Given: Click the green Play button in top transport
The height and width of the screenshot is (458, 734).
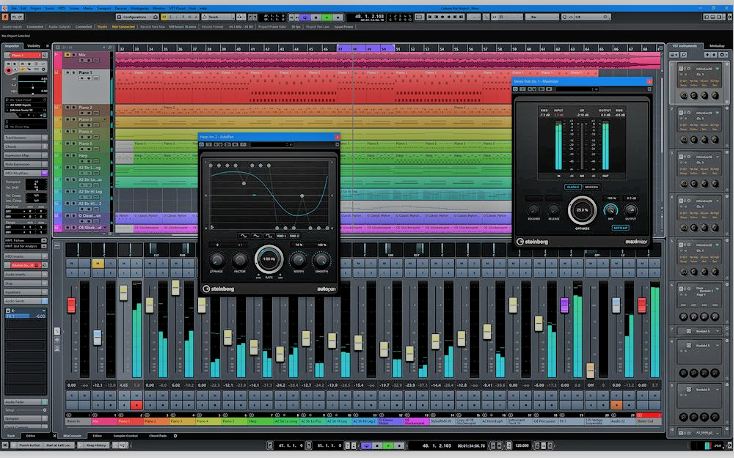Looking at the screenshot, I should (327, 17).
